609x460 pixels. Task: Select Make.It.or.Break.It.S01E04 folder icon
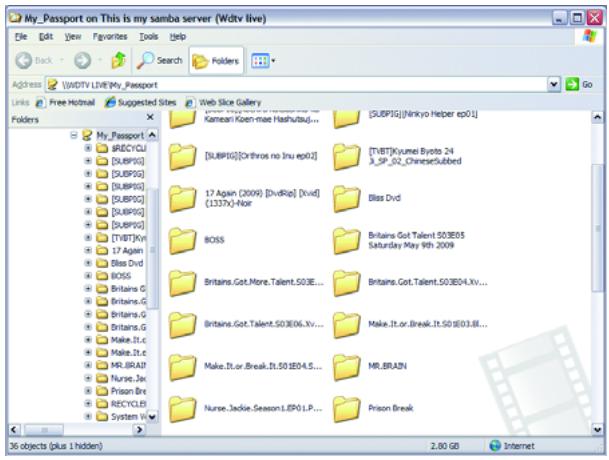click(183, 366)
